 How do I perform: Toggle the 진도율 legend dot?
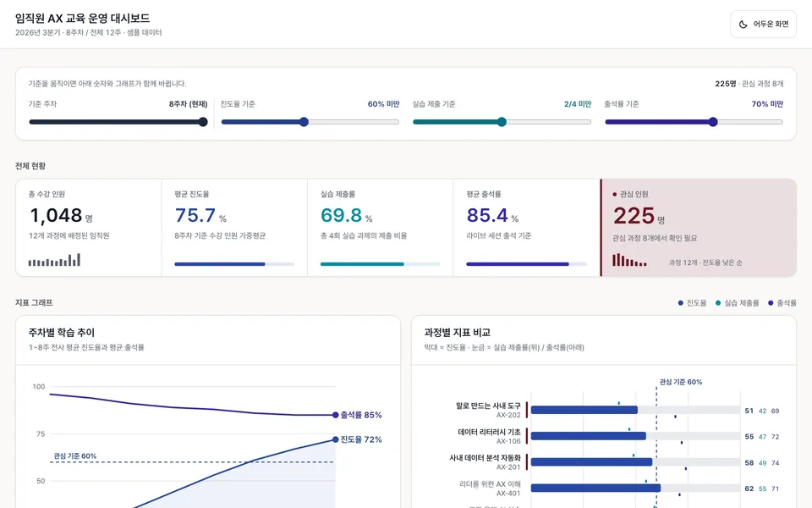pyautogui.click(x=680, y=303)
